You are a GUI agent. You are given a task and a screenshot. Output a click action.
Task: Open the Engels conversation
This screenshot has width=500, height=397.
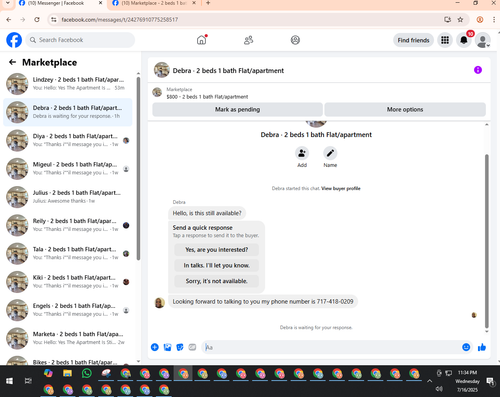[68, 311]
